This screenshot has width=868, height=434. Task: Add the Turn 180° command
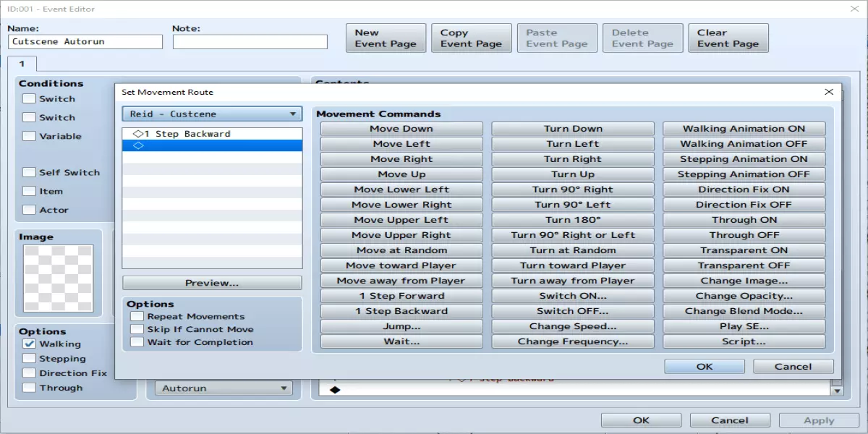pyautogui.click(x=573, y=220)
